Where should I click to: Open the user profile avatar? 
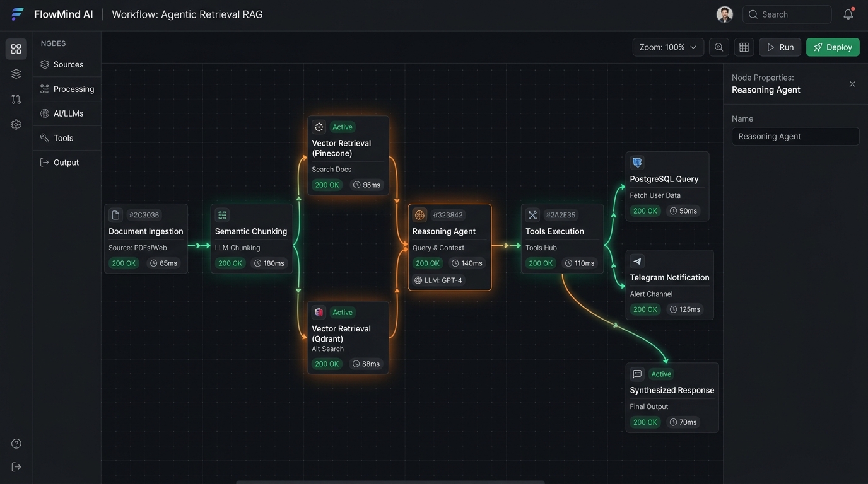coord(725,14)
